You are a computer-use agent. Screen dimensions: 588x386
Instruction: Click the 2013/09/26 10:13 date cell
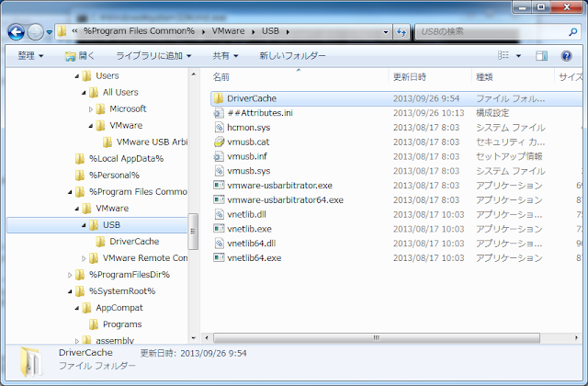(x=429, y=113)
